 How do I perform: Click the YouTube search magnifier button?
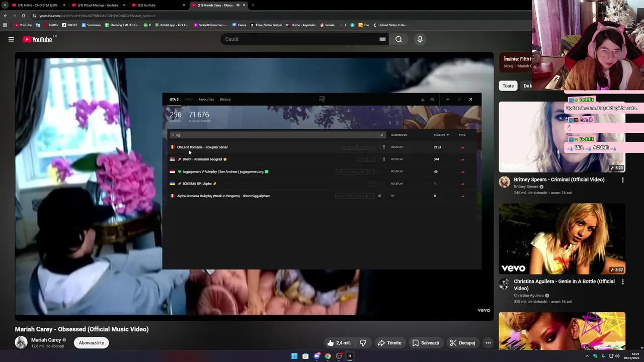coord(398,39)
